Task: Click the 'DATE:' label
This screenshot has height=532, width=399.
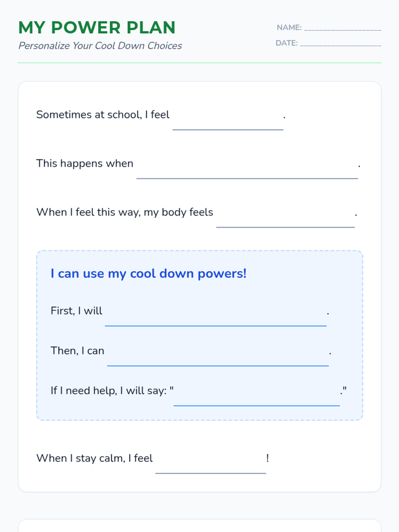Action: [x=287, y=43]
